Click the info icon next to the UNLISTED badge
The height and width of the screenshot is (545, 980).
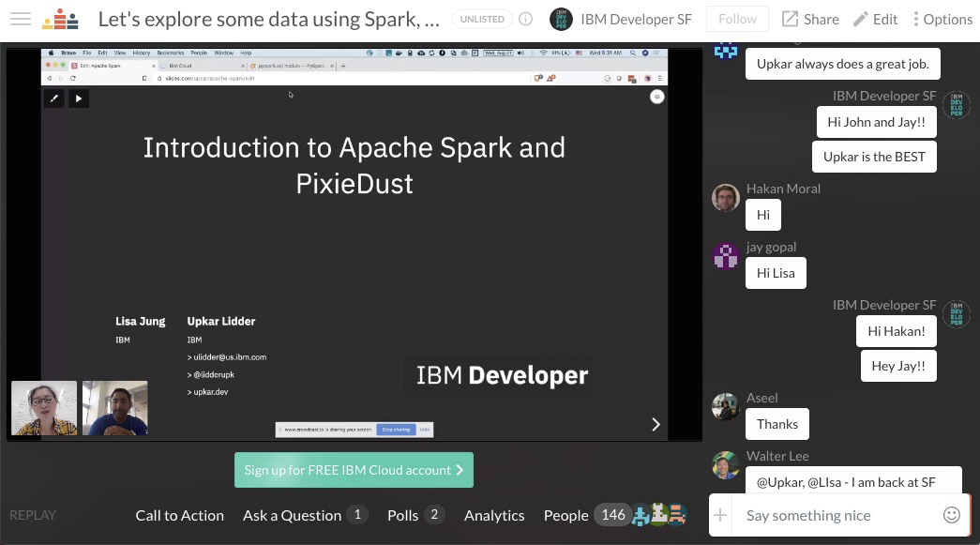[525, 18]
